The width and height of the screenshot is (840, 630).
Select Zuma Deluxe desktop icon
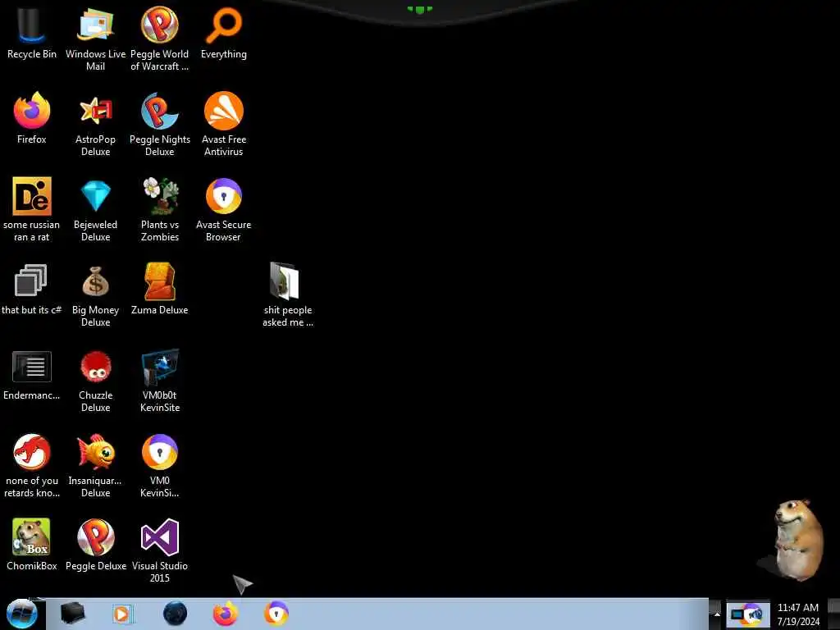(160, 290)
